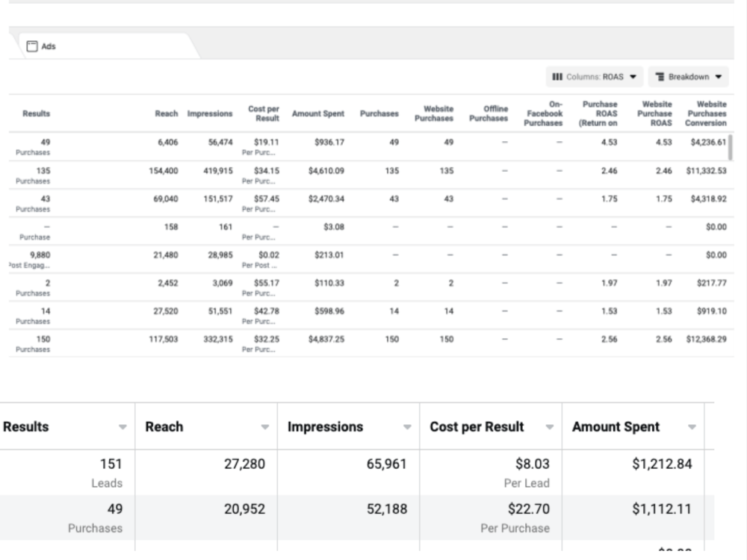747x560 pixels.
Task: Sort by the small Amount Spent header
Action: point(317,113)
